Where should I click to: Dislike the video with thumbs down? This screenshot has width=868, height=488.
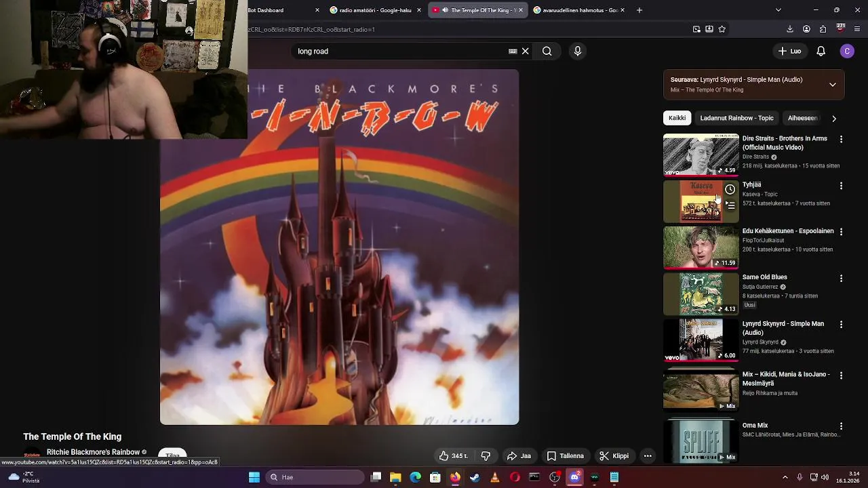[486, 456]
